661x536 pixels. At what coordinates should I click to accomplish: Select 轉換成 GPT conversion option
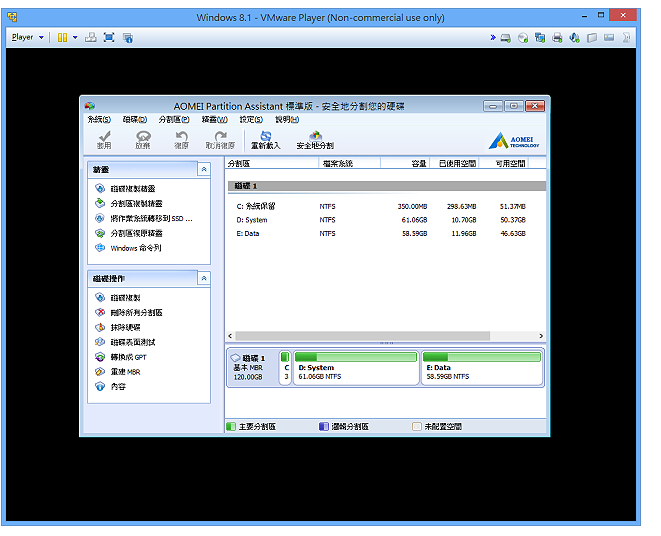[x=128, y=357]
